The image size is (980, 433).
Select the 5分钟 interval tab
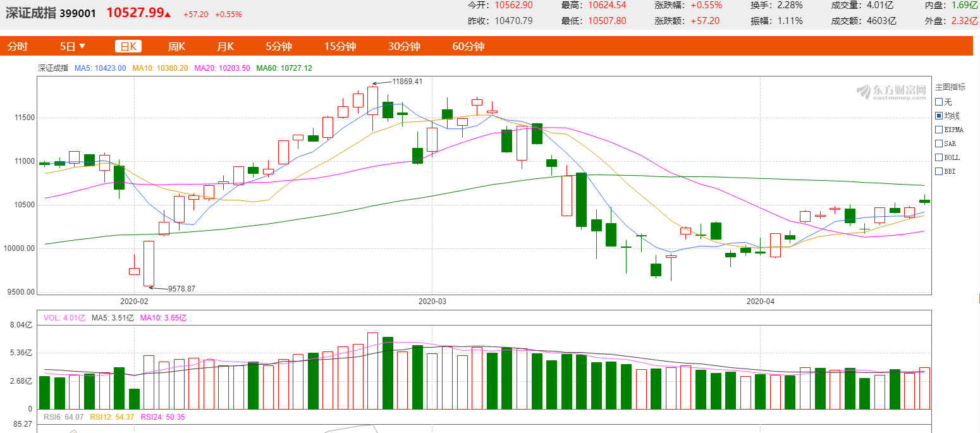pyautogui.click(x=278, y=46)
